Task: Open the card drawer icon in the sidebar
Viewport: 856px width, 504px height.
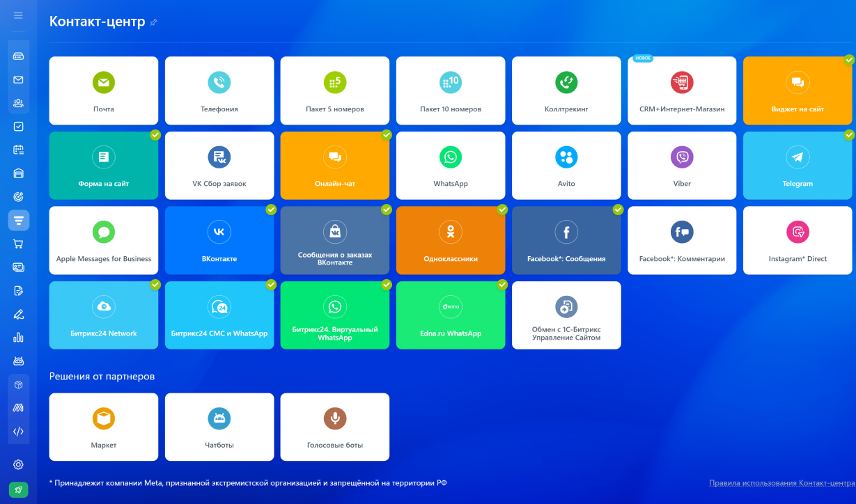Action: pyautogui.click(x=18, y=56)
